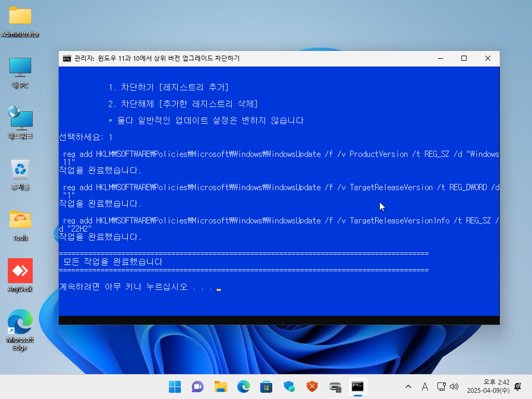Click the note '둘다 일반적인 업데이트 설정은 변하지 않습니다'

tap(206, 121)
